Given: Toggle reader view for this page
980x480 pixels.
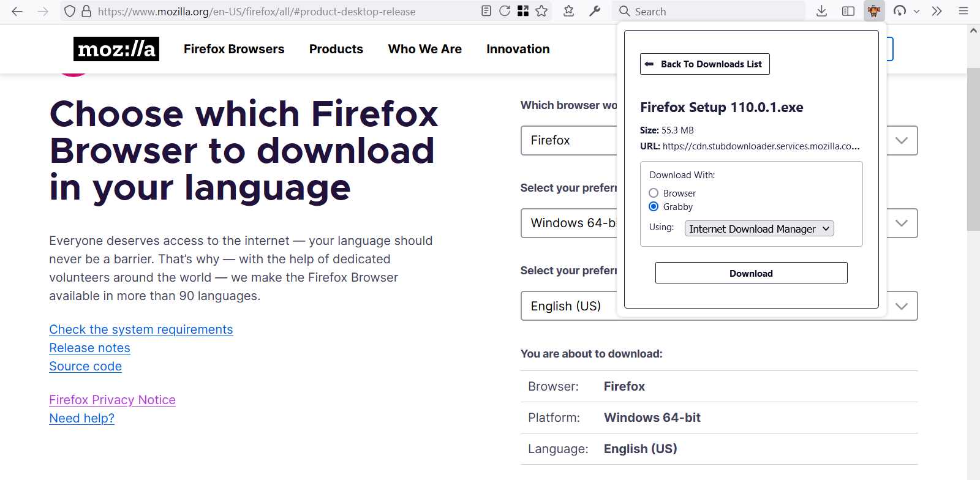Looking at the screenshot, I should click(486, 11).
